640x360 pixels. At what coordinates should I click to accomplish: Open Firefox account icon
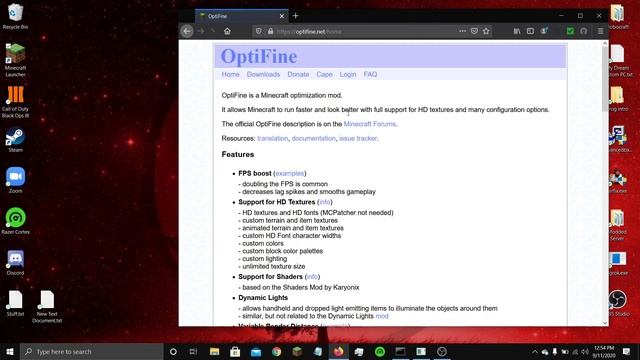click(x=544, y=31)
